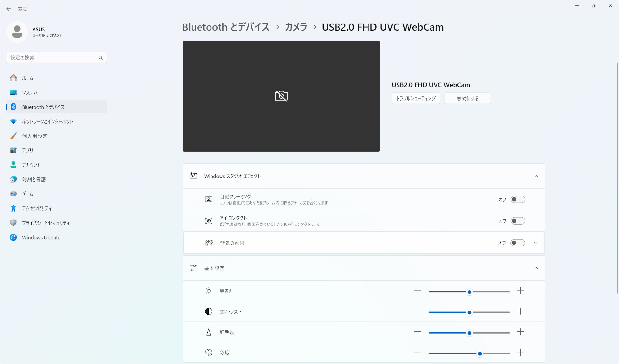Click the contrast half-circle icon

pos(208,311)
